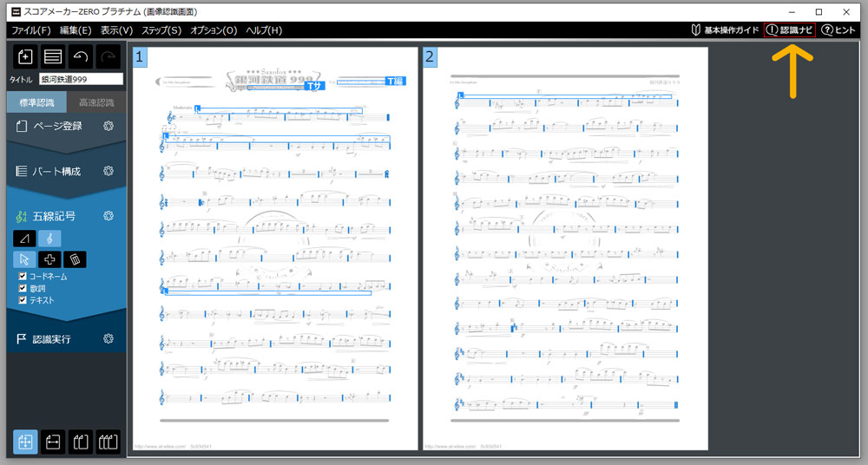Click the T編 text label on page 1

tap(395, 81)
